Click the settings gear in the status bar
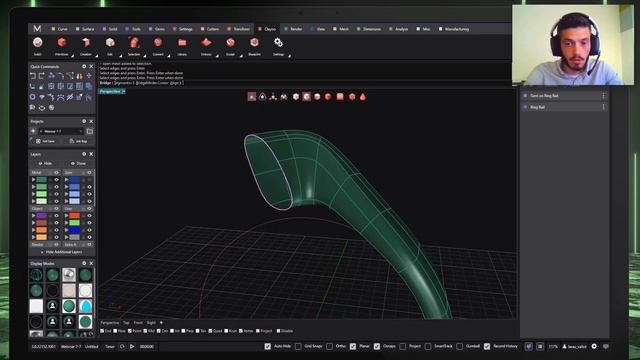The image size is (640, 360). (x=594, y=346)
